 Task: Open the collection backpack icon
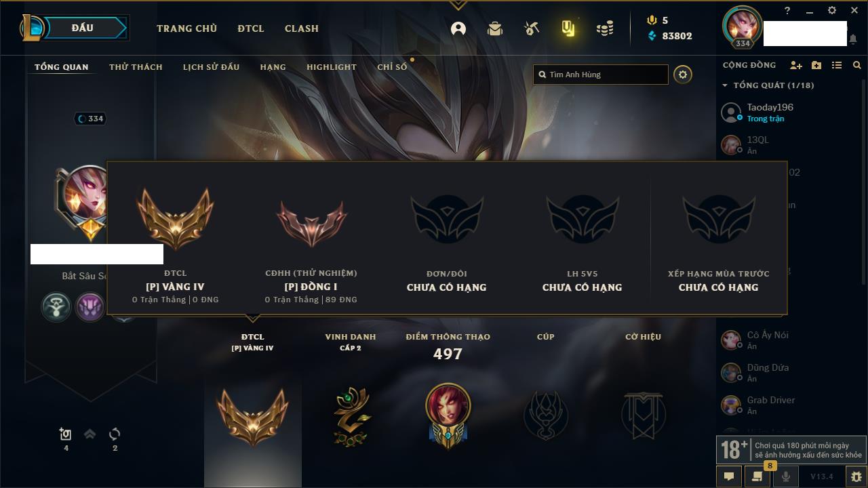click(x=495, y=28)
